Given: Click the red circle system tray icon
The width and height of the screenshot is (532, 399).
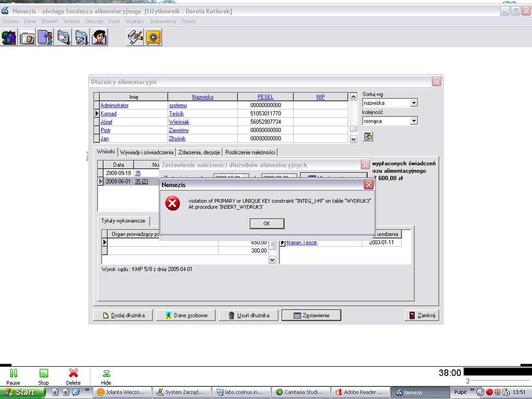Looking at the screenshot, I should pos(489,392).
